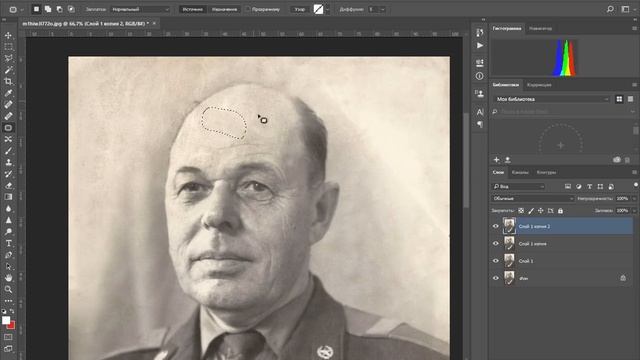Toggle lock transparent pixels
The height and width of the screenshot is (360, 640).
point(521,211)
